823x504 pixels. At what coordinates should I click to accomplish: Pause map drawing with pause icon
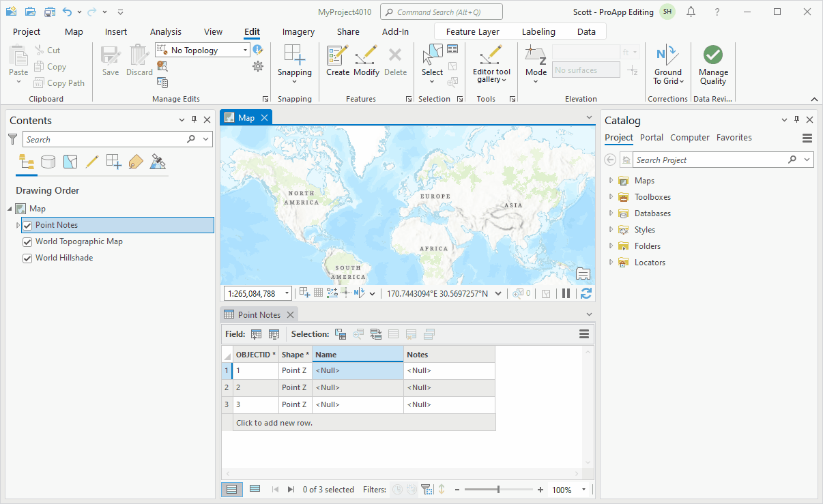tap(566, 293)
